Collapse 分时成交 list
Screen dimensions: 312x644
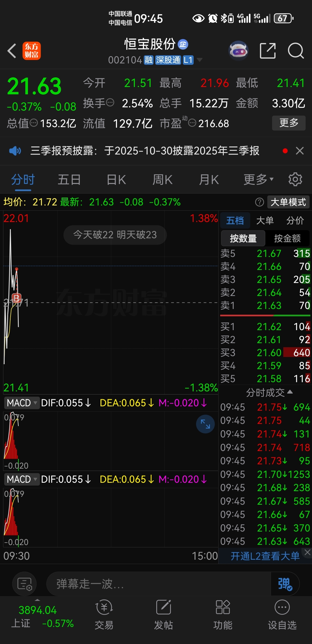click(x=269, y=392)
